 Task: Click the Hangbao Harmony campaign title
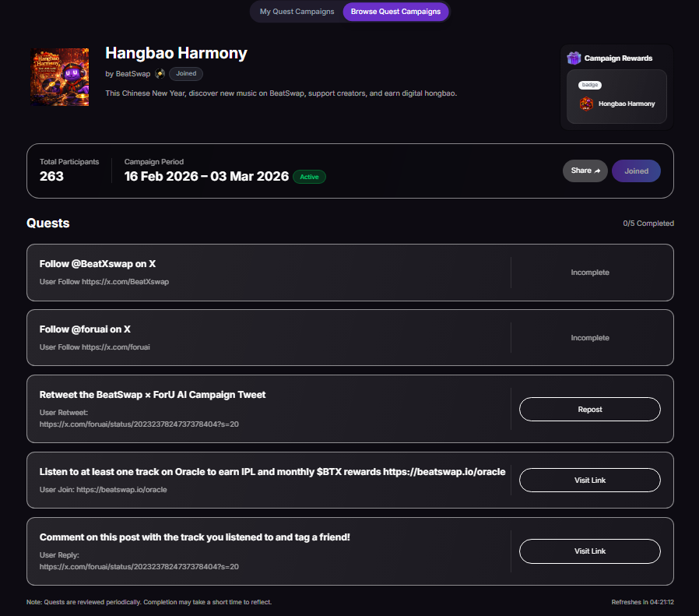tap(176, 53)
